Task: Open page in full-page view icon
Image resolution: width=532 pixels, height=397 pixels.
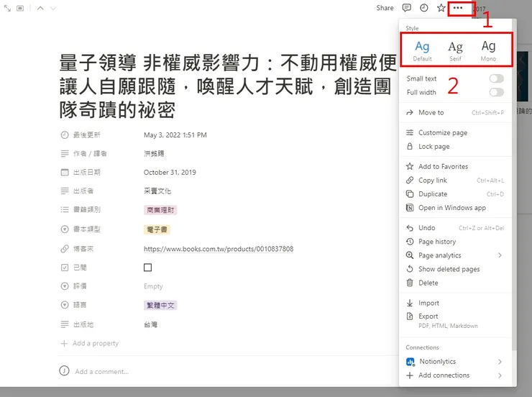Action: tap(7, 8)
